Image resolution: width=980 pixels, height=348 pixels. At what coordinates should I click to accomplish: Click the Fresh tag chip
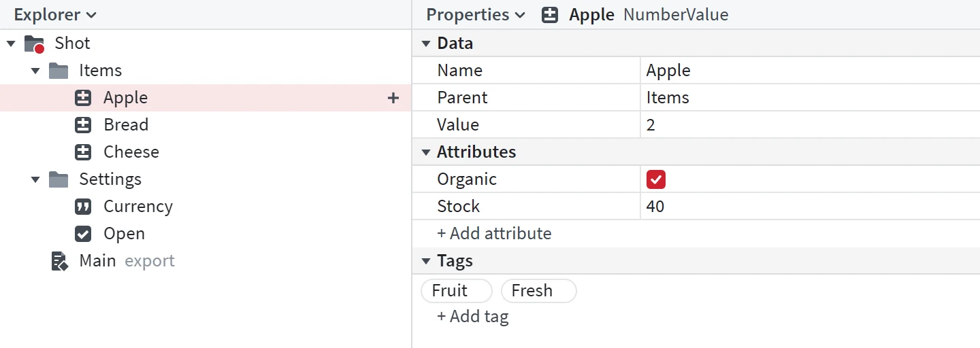[539, 291]
